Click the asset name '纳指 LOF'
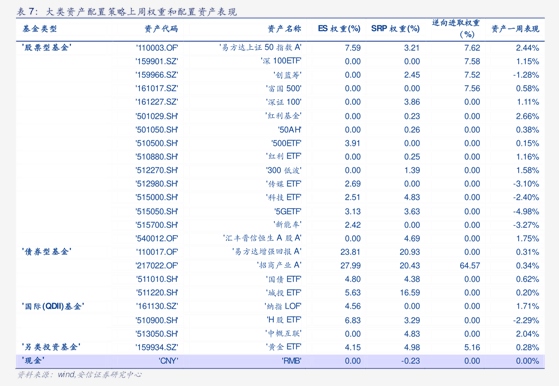 pos(283,306)
